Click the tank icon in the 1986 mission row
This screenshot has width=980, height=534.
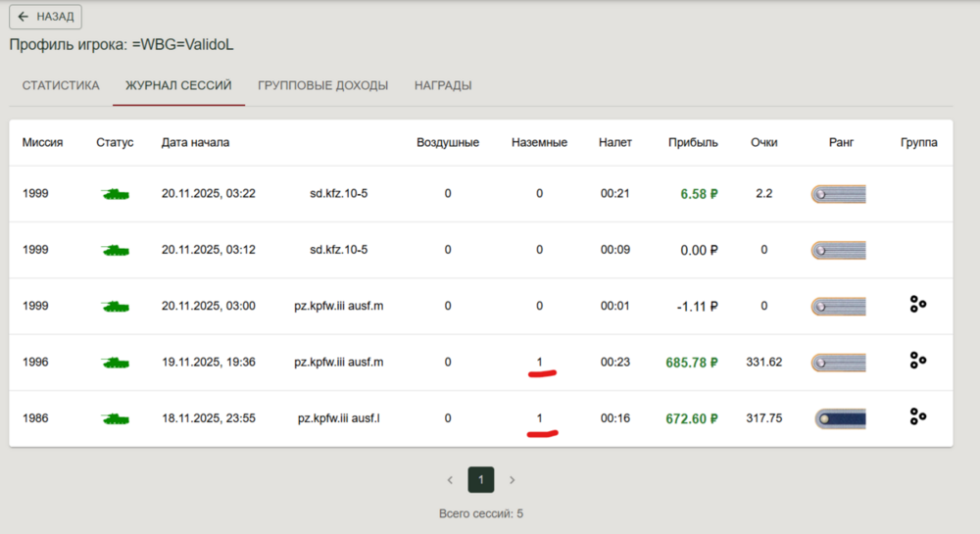pyautogui.click(x=115, y=418)
